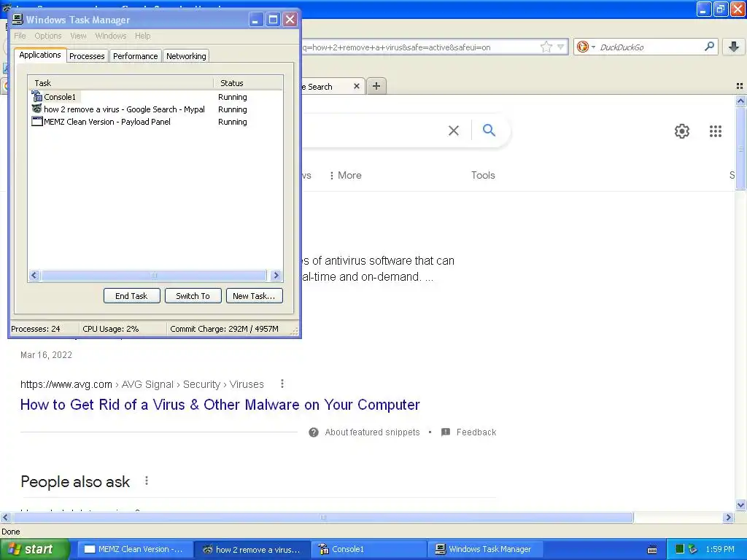The width and height of the screenshot is (747, 560).
Task: Open Google settings gear icon
Action: [682, 131]
